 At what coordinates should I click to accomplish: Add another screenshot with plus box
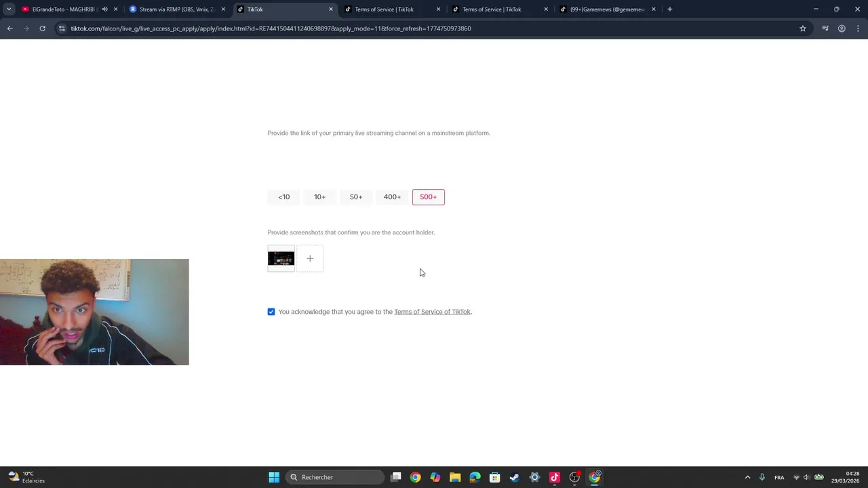pyautogui.click(x=310, y=258)
